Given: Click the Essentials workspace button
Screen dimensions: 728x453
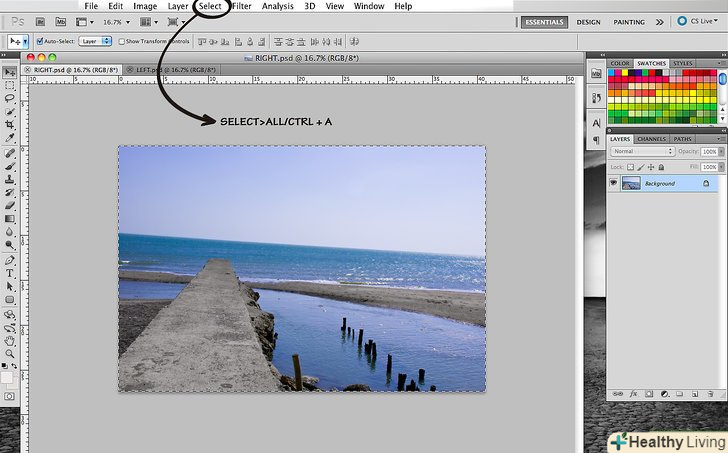Looking at the screenshot, I should point(545,21).
